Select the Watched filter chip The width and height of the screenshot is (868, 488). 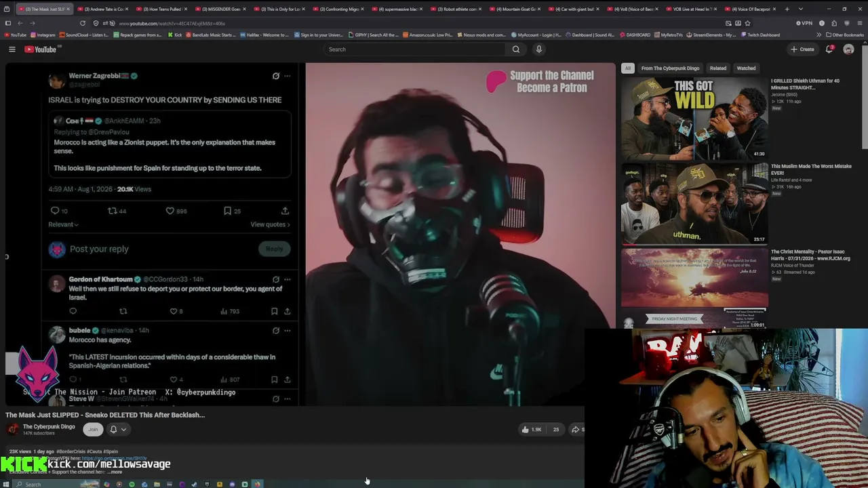click(746, 68)
